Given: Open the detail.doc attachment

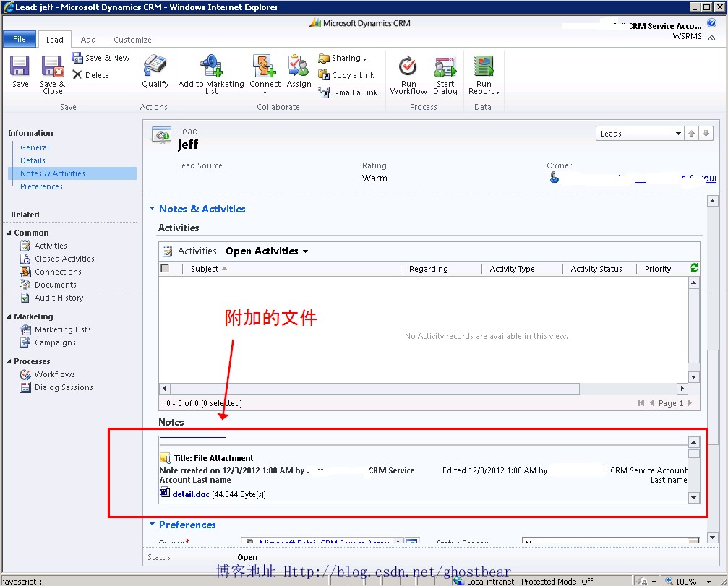Looking at the screenshot, I should (190, 494).
